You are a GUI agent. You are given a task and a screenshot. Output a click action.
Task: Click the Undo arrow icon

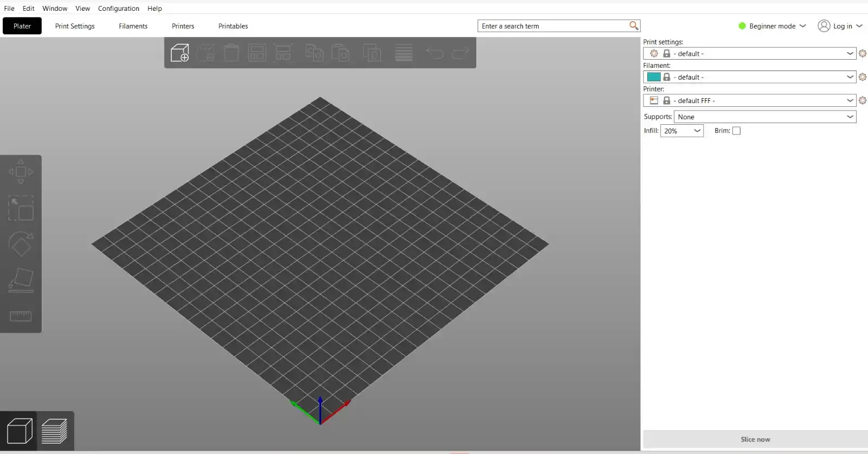click(x=435, y=53)
